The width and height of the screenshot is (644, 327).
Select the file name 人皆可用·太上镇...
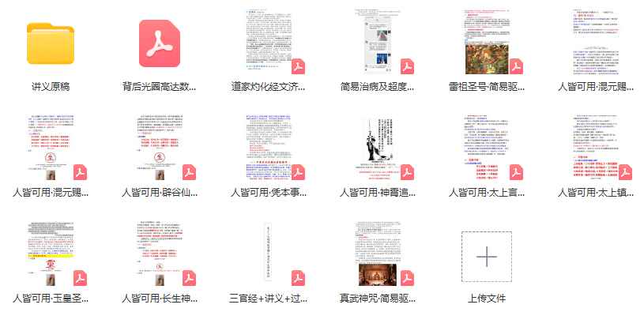click(596, 192)
